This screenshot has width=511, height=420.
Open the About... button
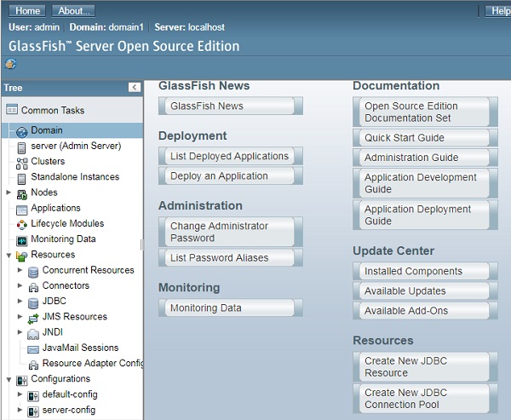73,11
